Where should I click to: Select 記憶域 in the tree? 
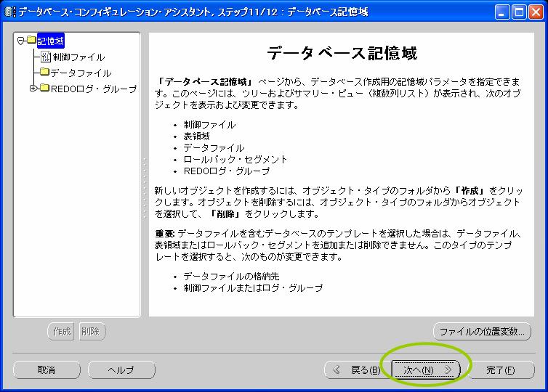(51, 41)
